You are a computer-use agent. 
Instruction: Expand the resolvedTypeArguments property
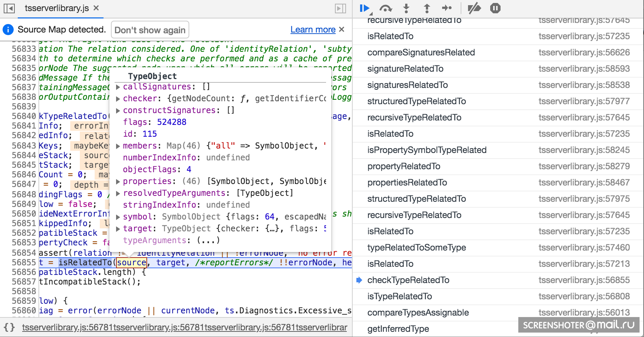click(118, 193)
